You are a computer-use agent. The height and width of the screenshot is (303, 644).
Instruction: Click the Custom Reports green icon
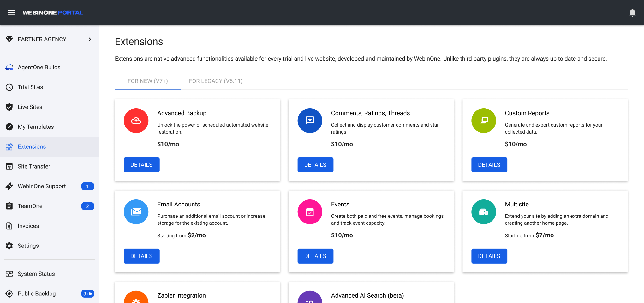484,121
